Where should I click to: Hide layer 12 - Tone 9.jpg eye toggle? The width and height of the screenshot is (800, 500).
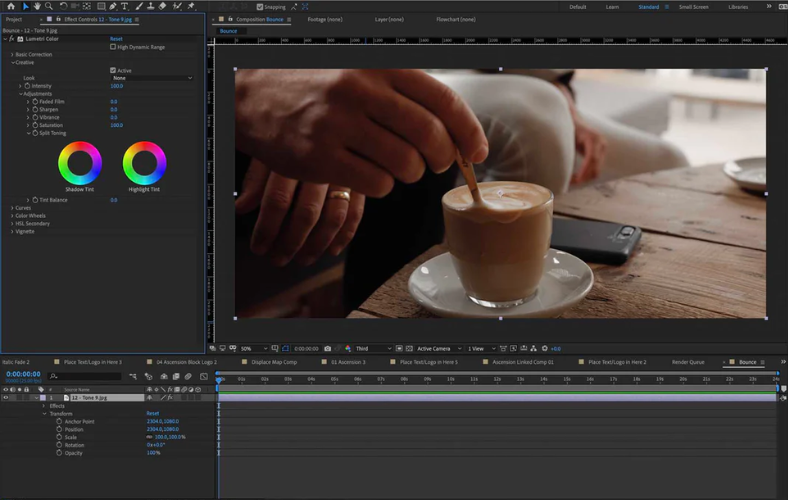(5, 398)
